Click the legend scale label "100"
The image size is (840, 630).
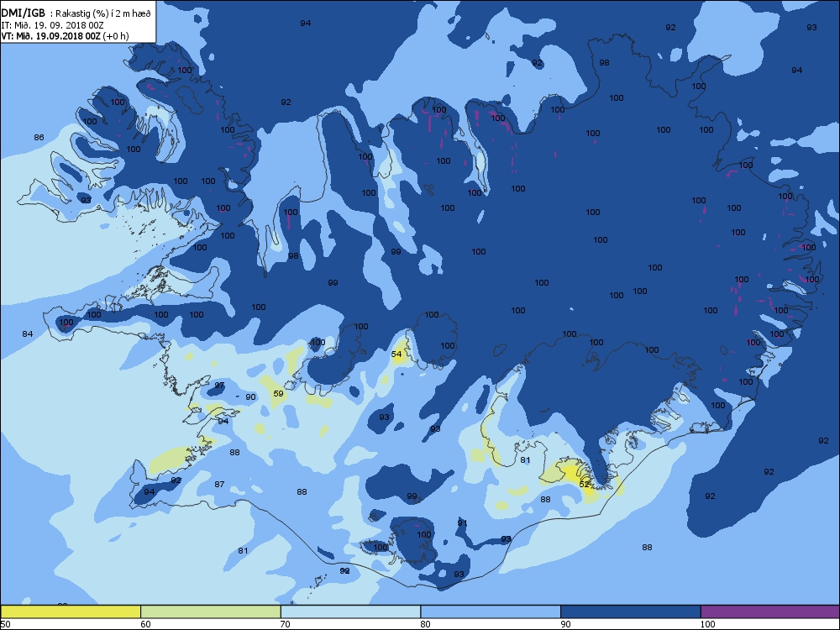click(707, 624)
